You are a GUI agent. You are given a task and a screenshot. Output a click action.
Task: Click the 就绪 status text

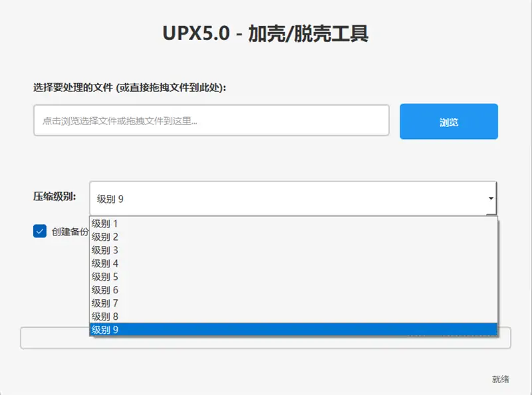pyautogui.click(x=499, y=374)
